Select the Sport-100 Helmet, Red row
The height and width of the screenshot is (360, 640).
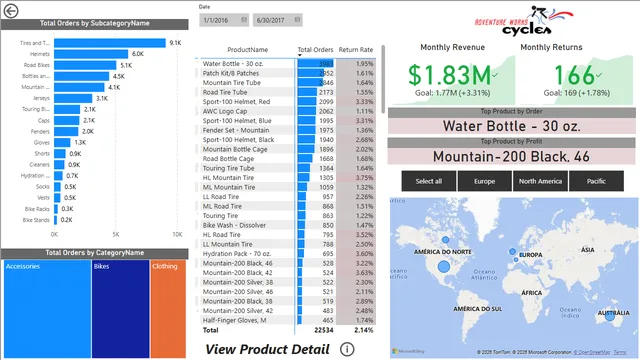288,102
